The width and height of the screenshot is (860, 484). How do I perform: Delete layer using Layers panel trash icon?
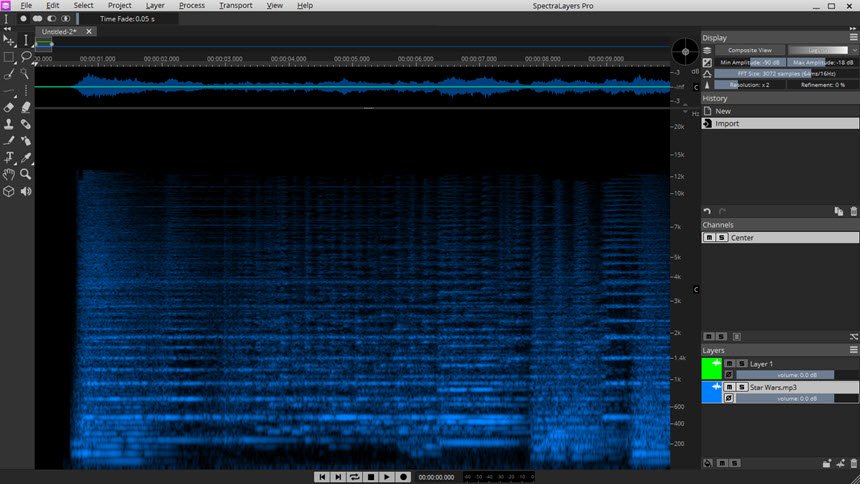coord(853,464)
